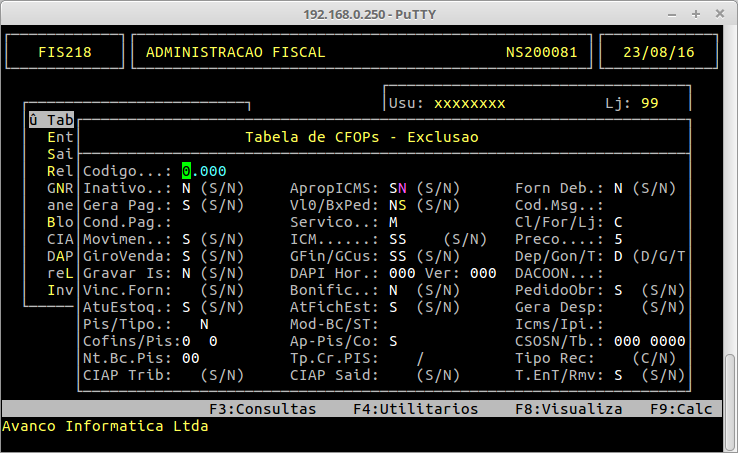The width and height of the screenshot is (738, 453).
Task: Click the ApropICMS value field
Action: [x=397, y=188]
